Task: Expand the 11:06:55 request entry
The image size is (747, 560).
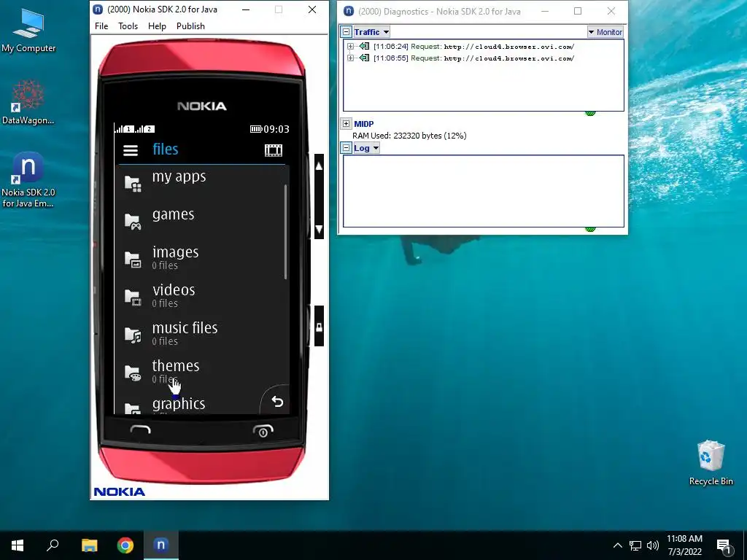Action: pos(350,58)
